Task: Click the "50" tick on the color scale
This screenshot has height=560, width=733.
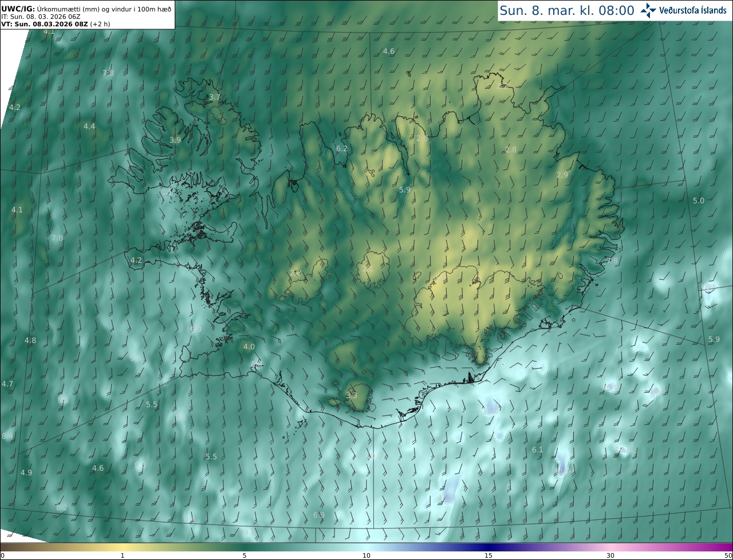Action: (728, 555)
